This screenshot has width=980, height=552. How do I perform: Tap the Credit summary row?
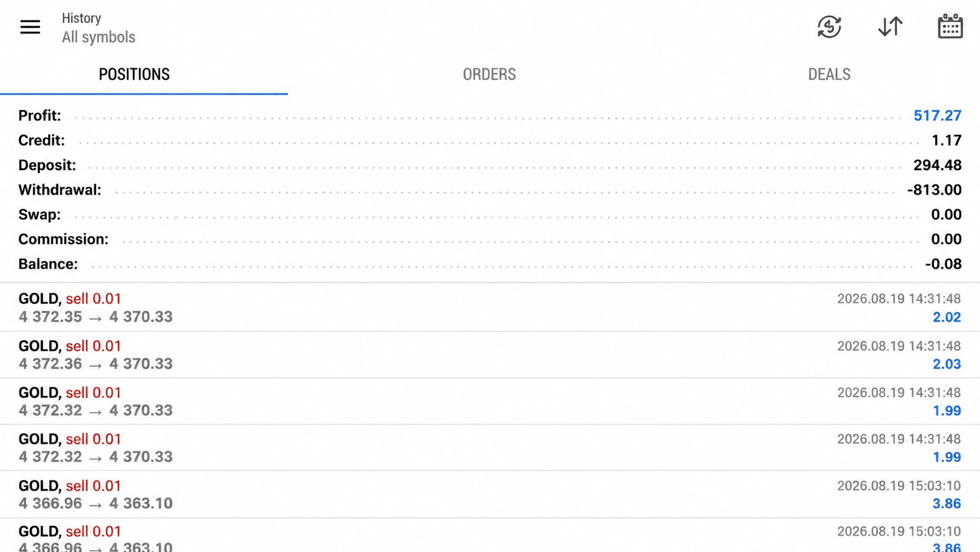[490, 140]
